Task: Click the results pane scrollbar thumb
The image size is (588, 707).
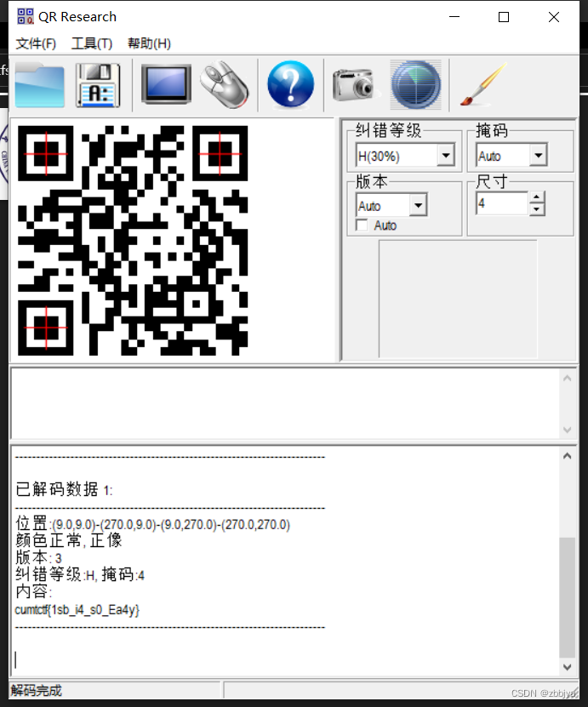Action: tap(567, 597)
